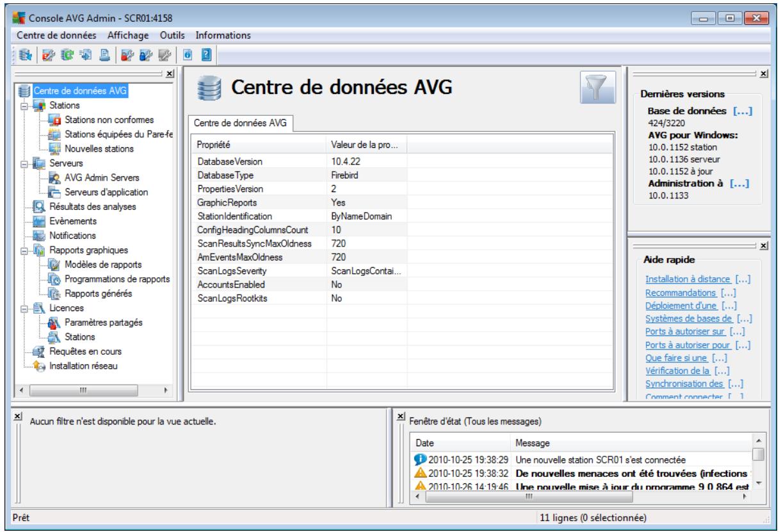Open Ports à autoriser sur help link
The height and width of the screenshot is (532, 781).
684,331
